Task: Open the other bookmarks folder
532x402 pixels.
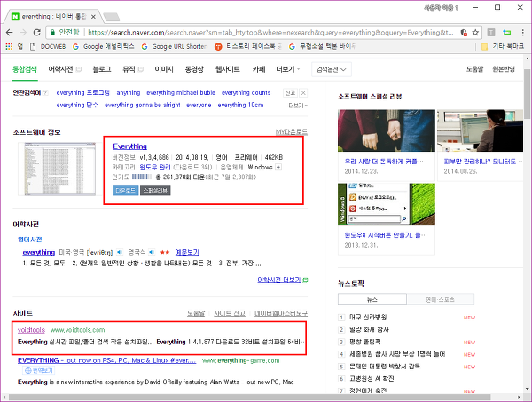Action: [503, 46]
